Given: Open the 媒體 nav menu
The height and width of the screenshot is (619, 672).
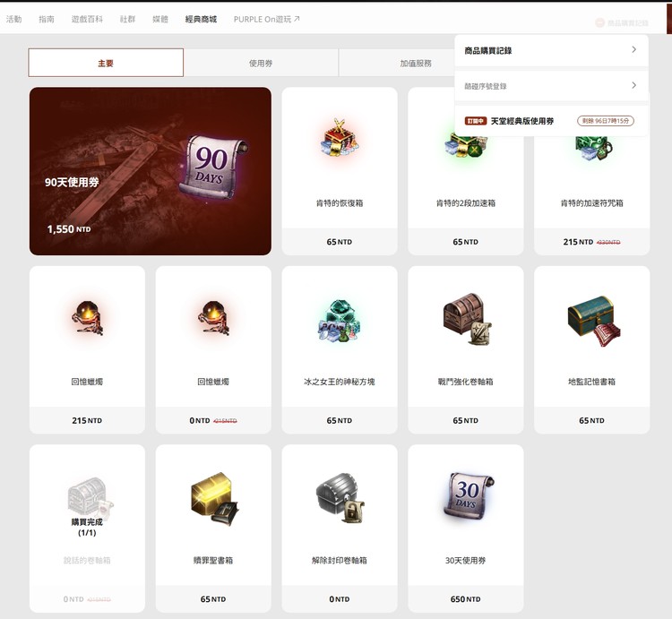Looking at the screenshot, I should [x=160, y=19].
